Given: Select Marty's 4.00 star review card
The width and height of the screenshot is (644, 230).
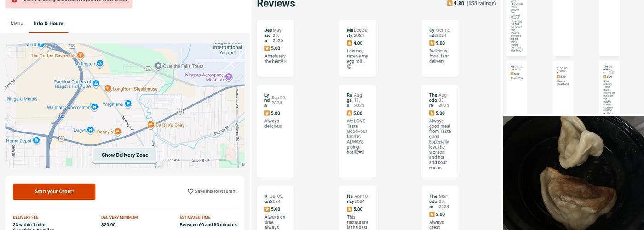Looking at the screenshot, I should (x=357, y=48).
